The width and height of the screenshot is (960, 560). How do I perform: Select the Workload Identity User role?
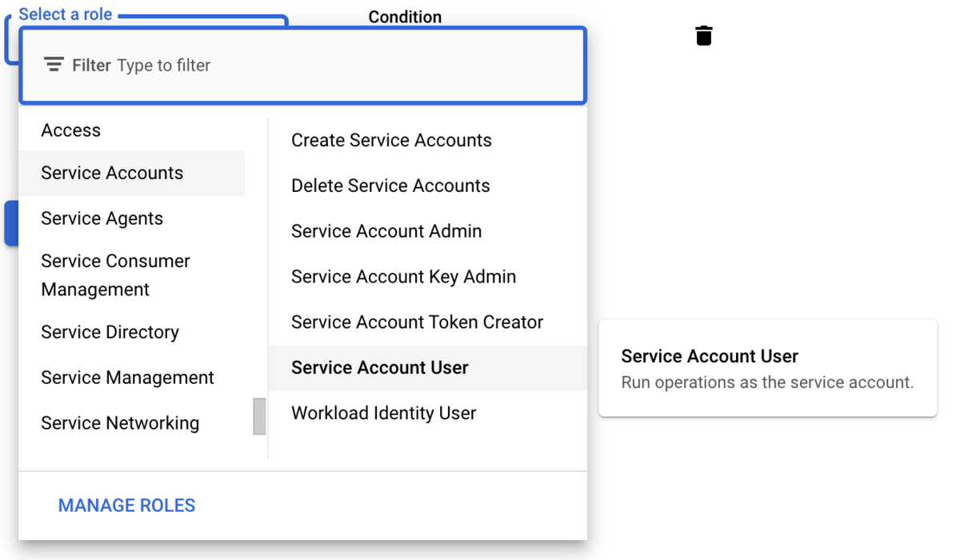[x=383, y=414]
